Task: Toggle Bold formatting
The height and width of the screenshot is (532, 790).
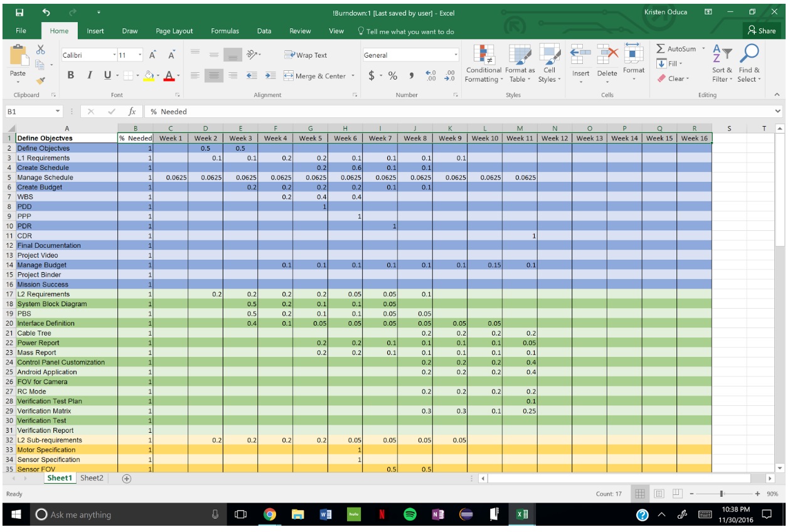Action: coord(70,75)
